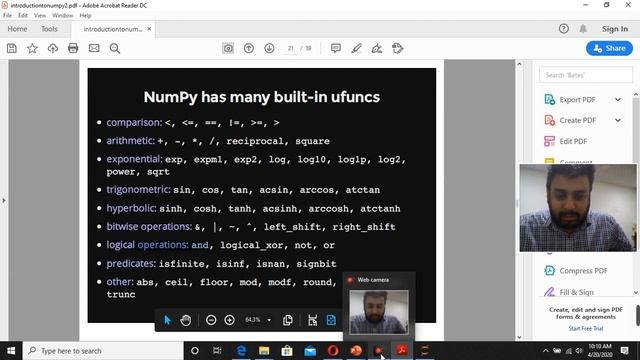The height and width of the screenshot is (360, 640).
Task: Click the stamp tool icon
Action: pos(398,48)
